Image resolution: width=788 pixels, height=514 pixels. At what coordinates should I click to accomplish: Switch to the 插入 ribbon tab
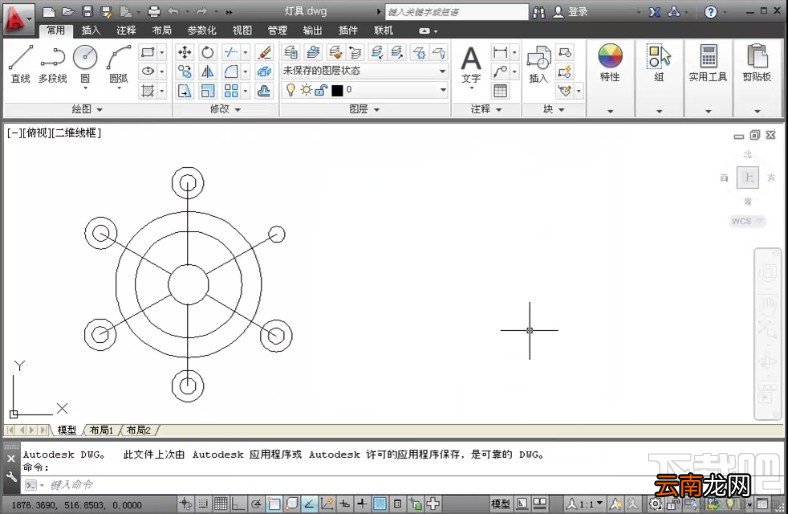(90, 31)
